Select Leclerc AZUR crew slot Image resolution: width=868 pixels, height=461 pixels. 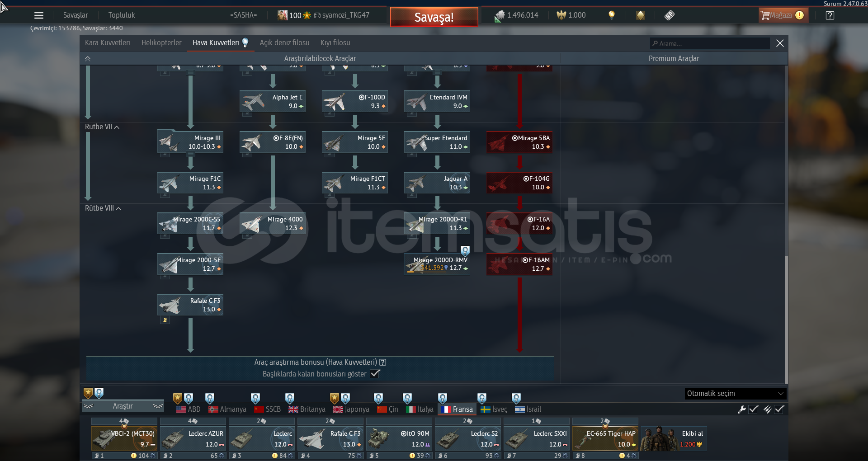pos(193,439)
